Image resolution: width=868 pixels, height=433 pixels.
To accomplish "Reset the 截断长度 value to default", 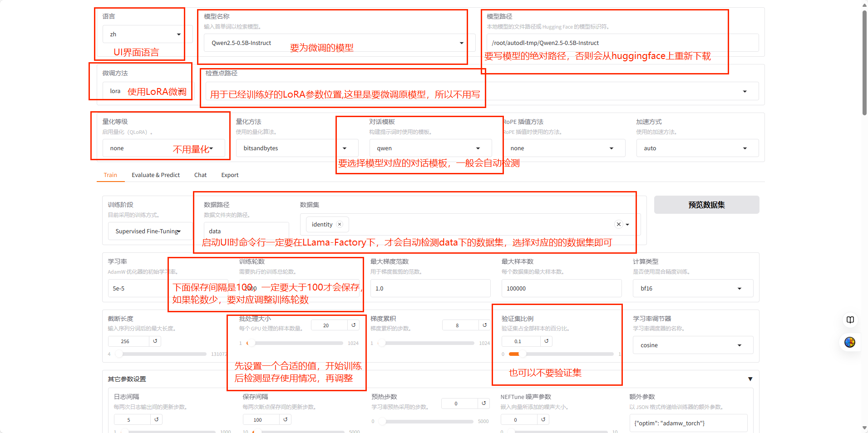I will tap(155, 341).
